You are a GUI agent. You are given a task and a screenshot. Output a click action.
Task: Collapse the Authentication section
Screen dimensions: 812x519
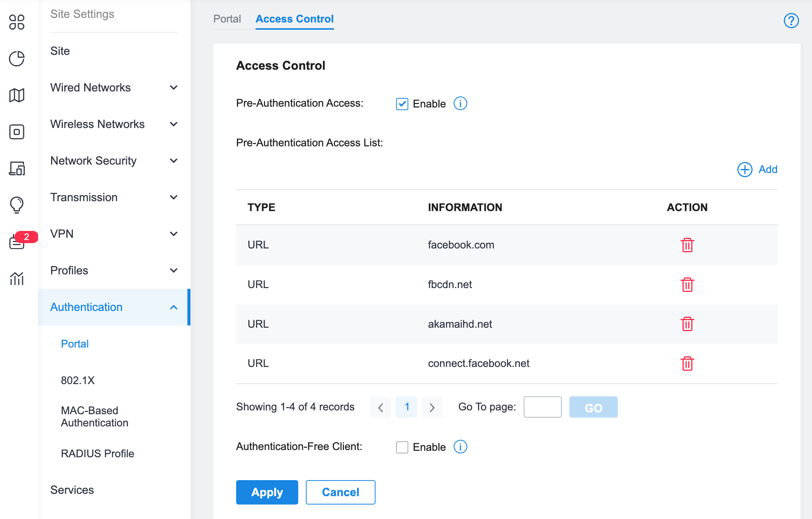(113, 307)
